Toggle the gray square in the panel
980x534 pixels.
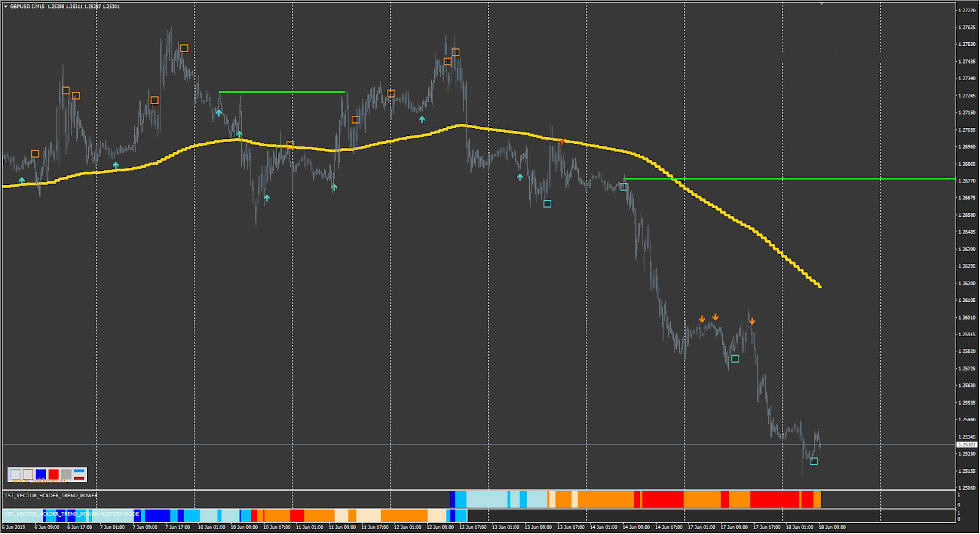click(x=66, y=474)
